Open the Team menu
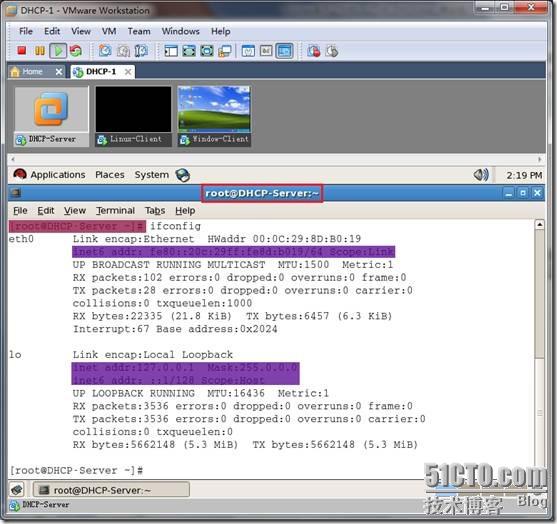The width and height of the screenshot is (557, 524). [x=139, y=31]
